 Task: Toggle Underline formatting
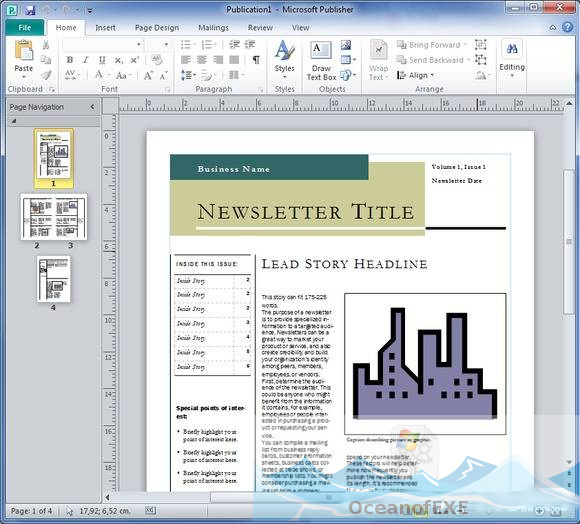(102, 60)
